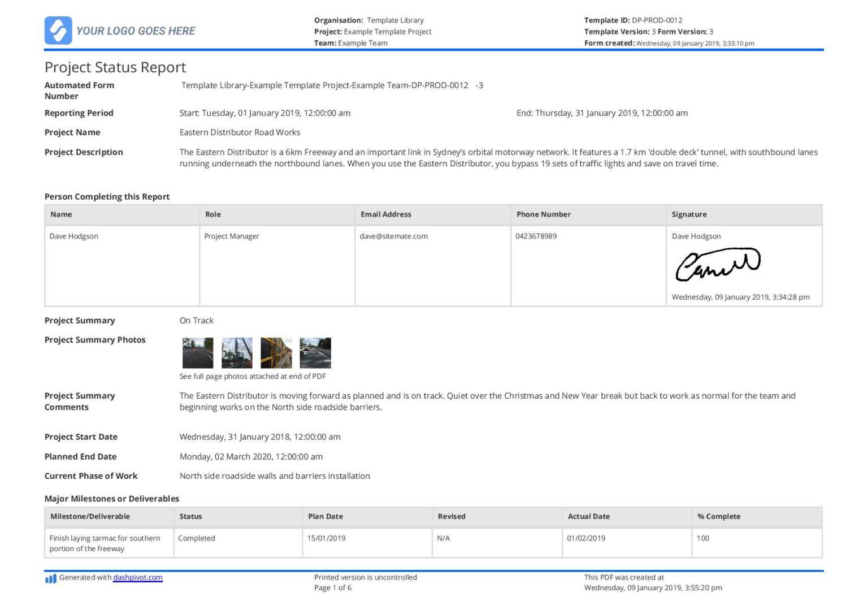Image resolution: width=868 pixels, height=614 pixels.
Task: Open the first road tarmac summary photo
Action: click(x=197, y=352)
